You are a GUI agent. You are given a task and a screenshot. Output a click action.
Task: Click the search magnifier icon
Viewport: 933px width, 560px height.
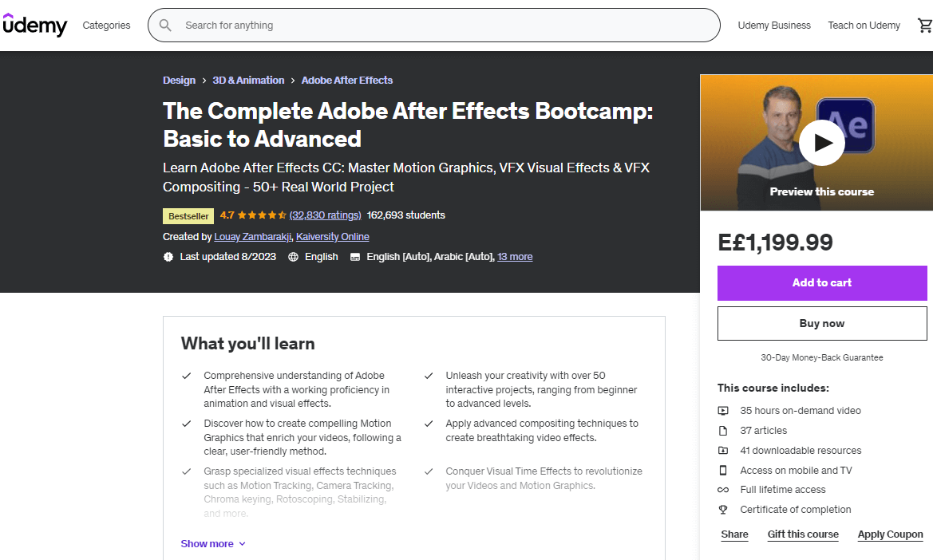165,26
